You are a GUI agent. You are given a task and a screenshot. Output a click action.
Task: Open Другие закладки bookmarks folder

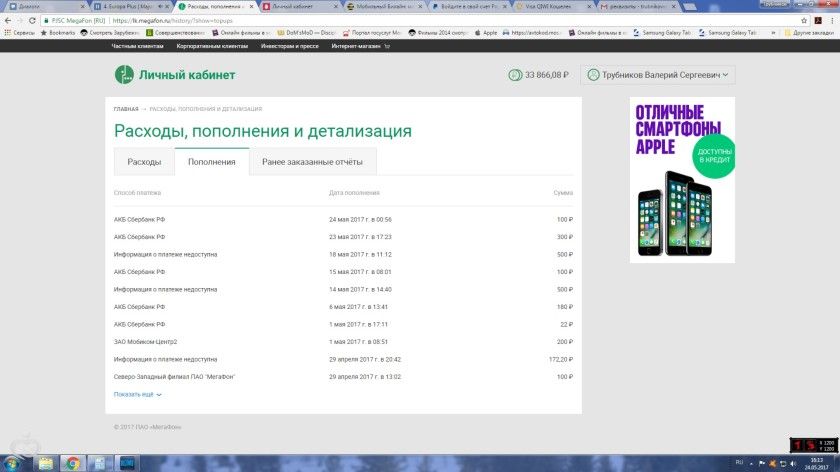tap(810, 32)
